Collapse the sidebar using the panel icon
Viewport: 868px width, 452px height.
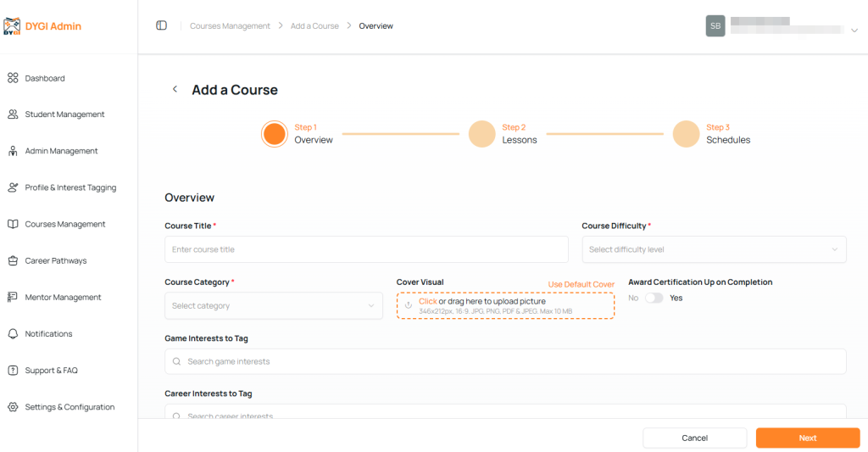pyautogui.click(x=161, y=26)
